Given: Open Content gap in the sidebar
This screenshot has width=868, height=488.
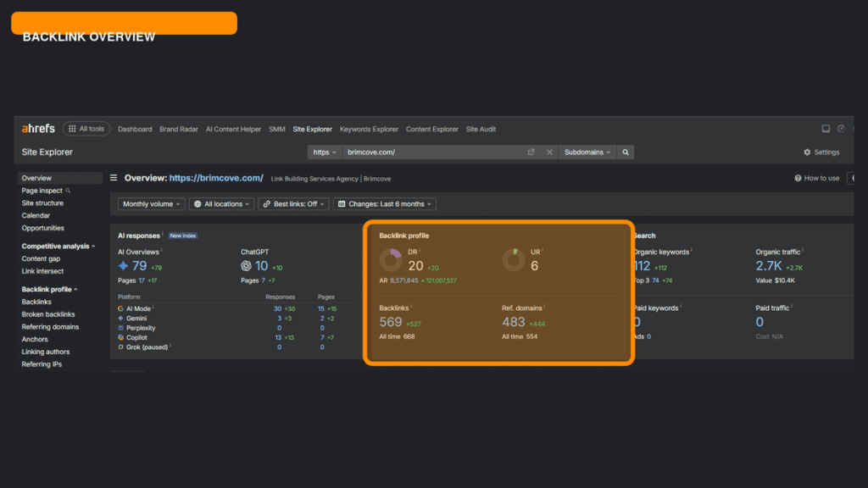Looking at the screenshot, I should pos(41,258).
